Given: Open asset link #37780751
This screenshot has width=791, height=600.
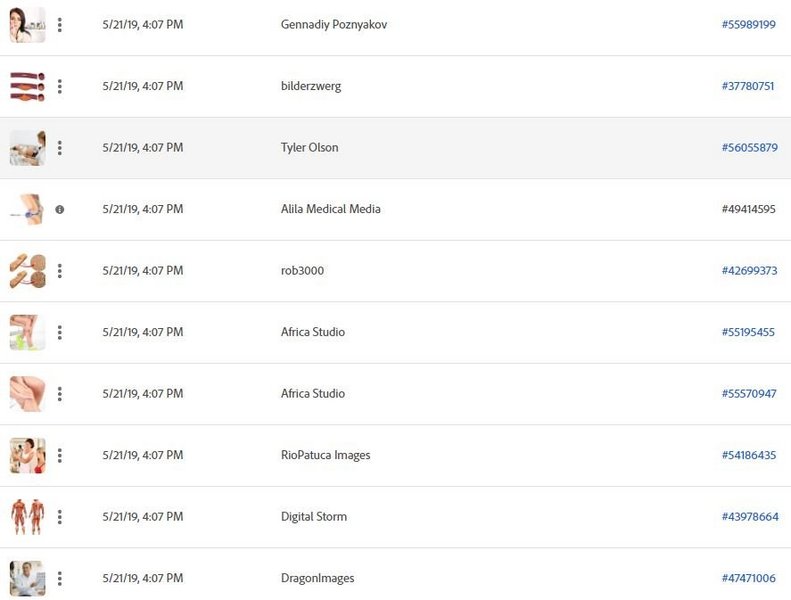Looking at the screenshot, I should coord(748,87).
